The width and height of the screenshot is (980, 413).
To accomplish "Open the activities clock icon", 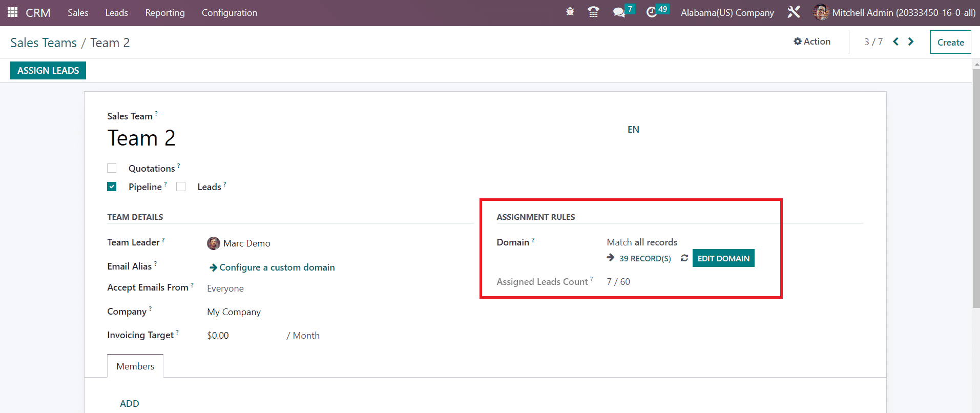I will [651, 12].
